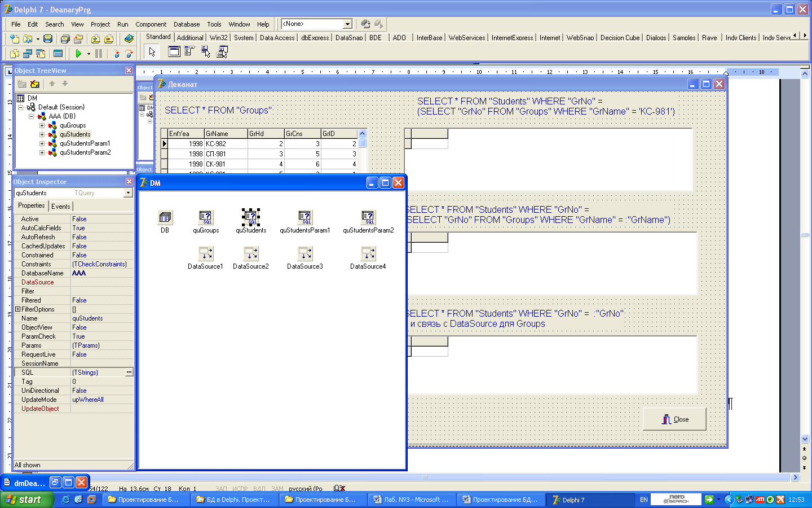The image size is (812, 508).
Task: Open the Database menu
Action: tap(187, 24)
